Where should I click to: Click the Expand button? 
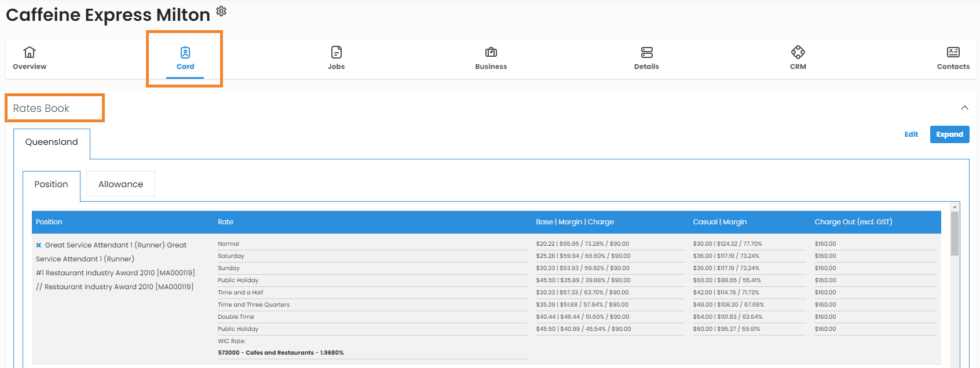[x=949, y=134]
